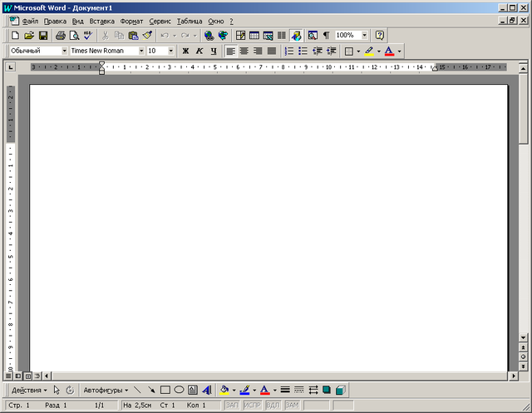The image size is (532, 413).
Task: Open a file with the folder icon
Action: click(29, 35)
